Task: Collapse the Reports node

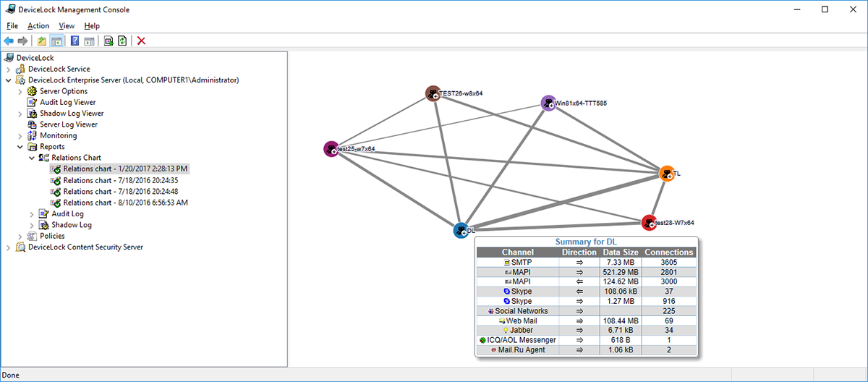Action: click(20, 146)
